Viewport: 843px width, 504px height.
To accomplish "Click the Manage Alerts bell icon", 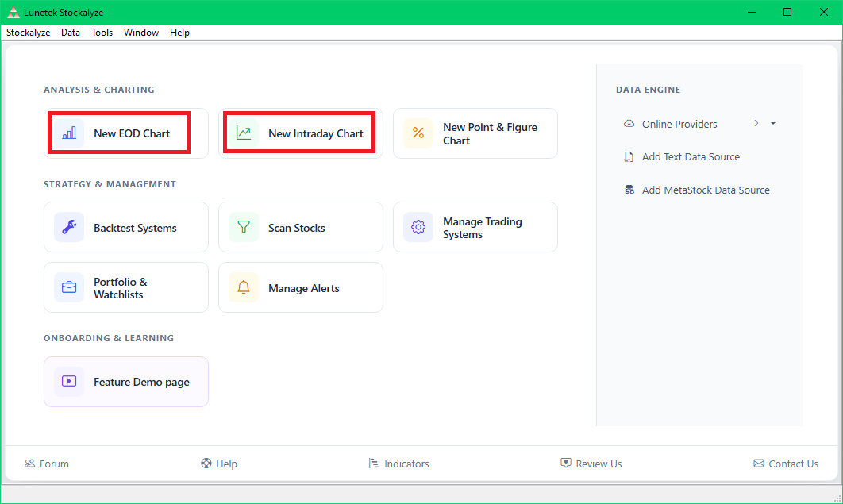I will point(244,287).
